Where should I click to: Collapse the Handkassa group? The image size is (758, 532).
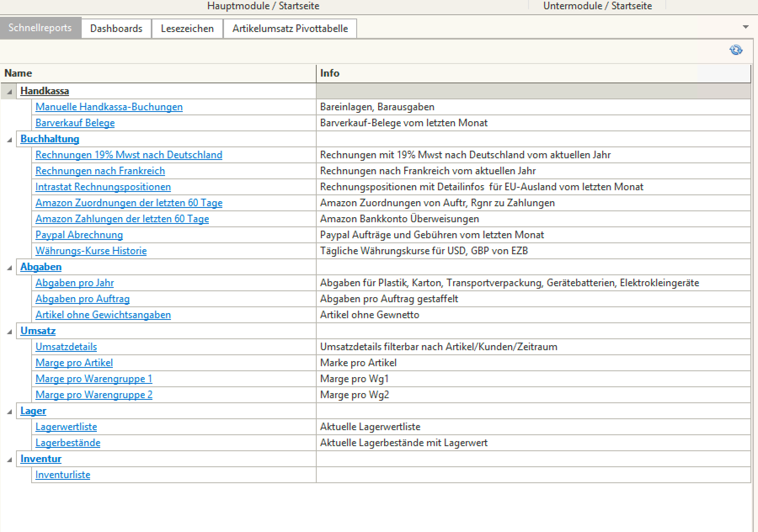tap(9, 91)
